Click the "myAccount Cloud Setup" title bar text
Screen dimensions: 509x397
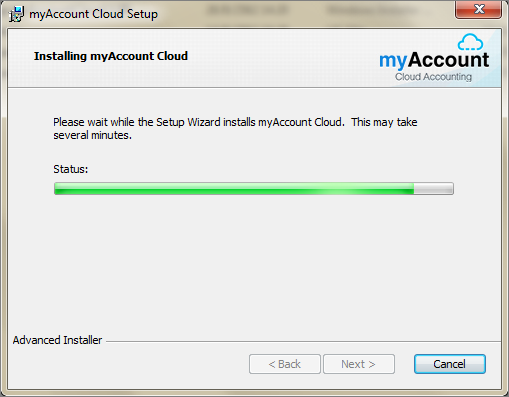(93, 14)
